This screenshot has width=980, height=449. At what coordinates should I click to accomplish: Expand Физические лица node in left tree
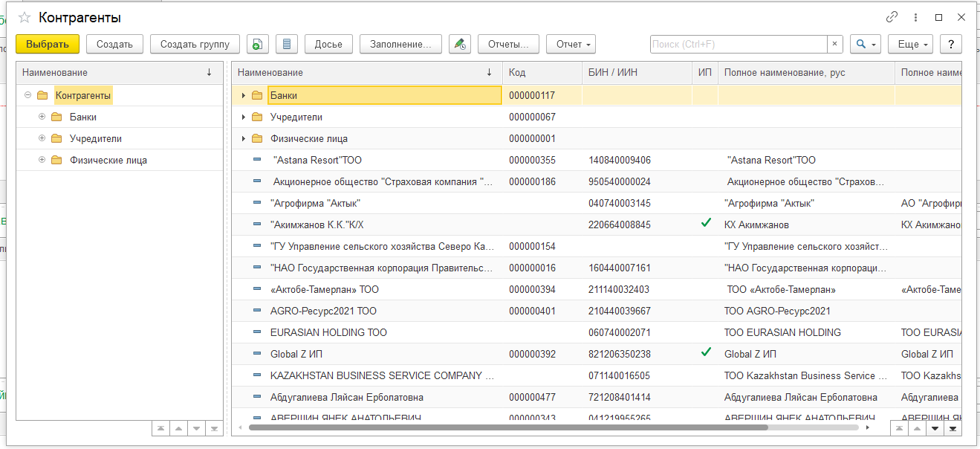[42, 160]
